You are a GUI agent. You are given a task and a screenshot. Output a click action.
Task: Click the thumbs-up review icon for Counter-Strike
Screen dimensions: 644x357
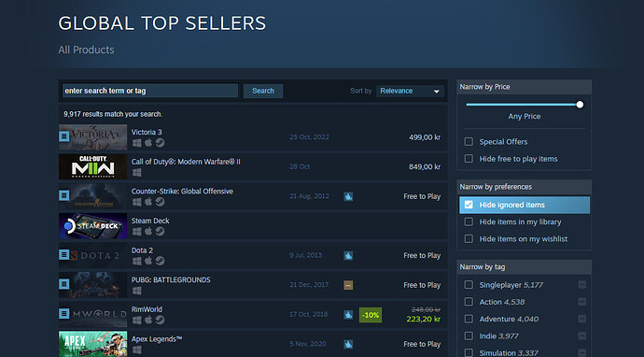[348, 196]
